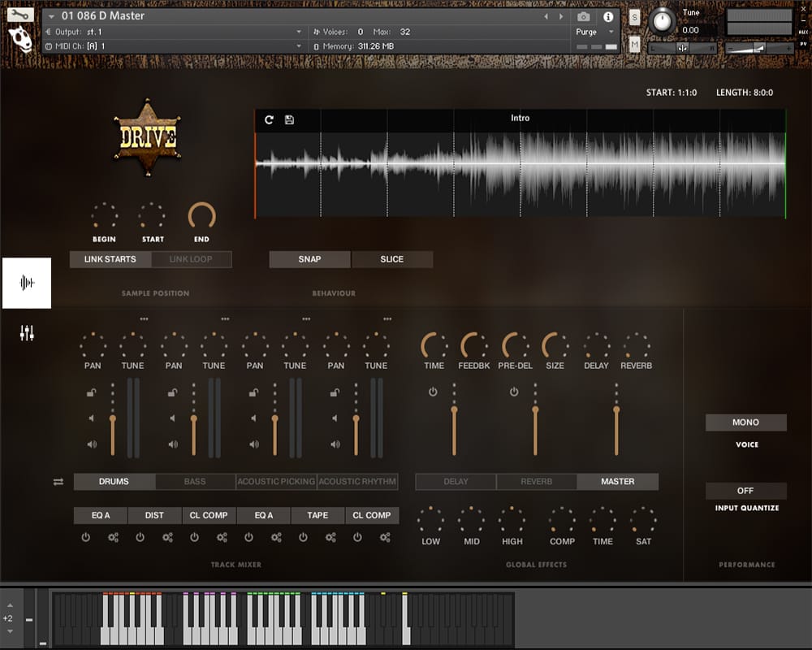Open the snapshot camera view
The image size is (812, 650).
[583, 16]
